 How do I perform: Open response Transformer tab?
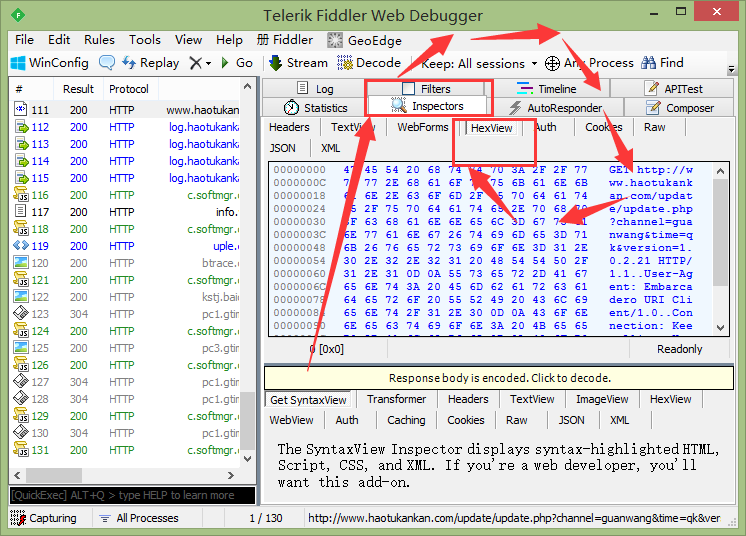[396, 400]
